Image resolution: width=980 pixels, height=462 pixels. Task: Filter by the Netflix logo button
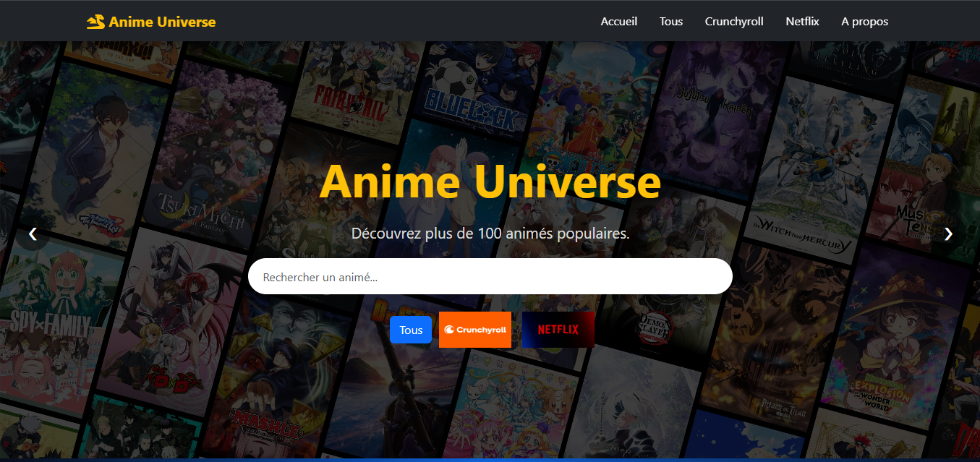tap(558, 330)
